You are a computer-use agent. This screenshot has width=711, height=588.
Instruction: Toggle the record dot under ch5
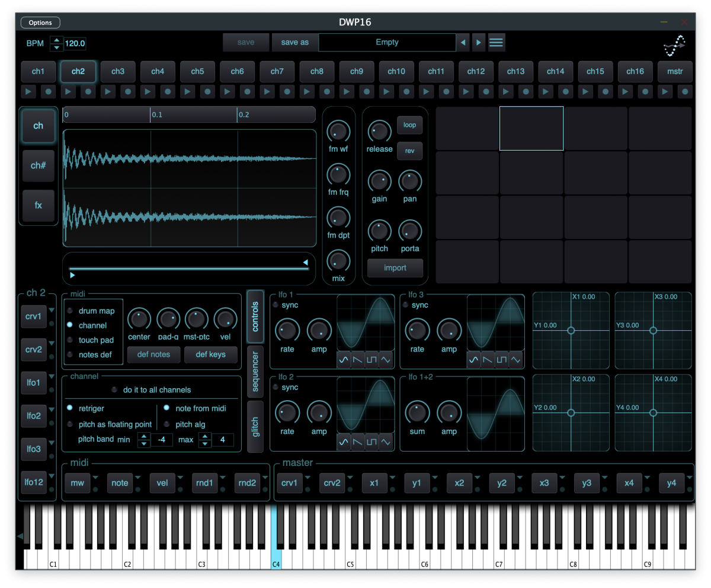(x=207, y=92)
